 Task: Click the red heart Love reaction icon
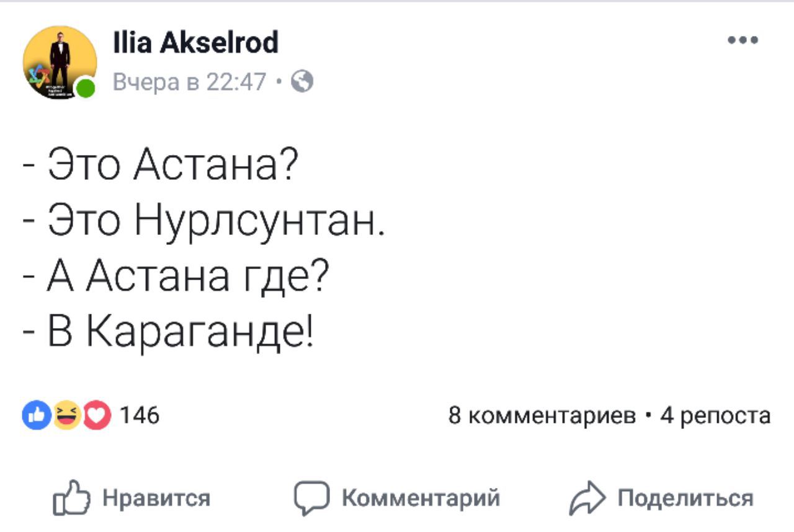pyautogui.click(x=96, y=414)
